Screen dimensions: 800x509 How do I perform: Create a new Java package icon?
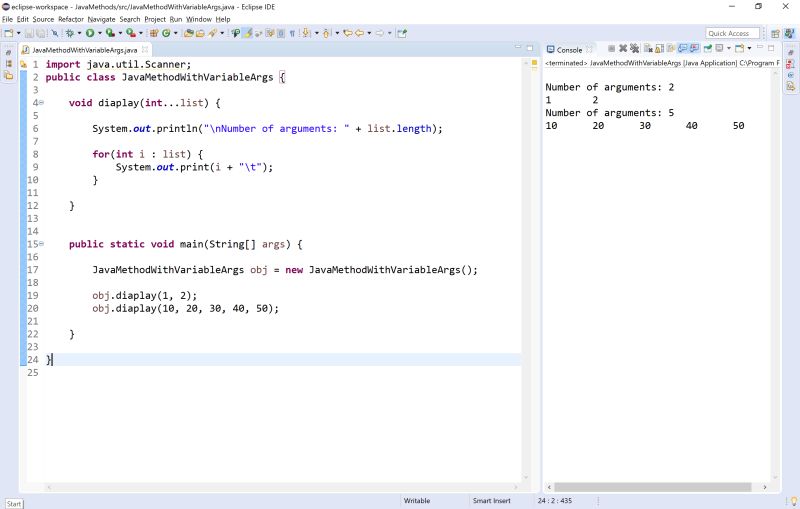[154, 33]
